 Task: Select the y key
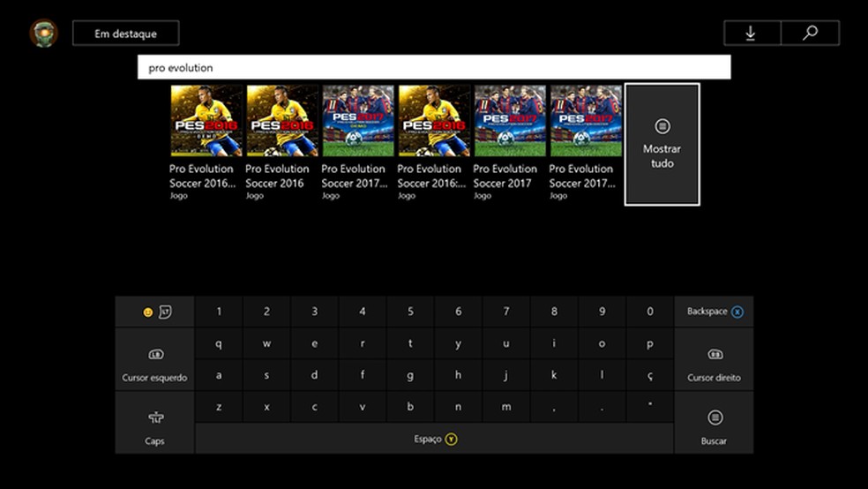pyautogui.click(x=459, y=344)
